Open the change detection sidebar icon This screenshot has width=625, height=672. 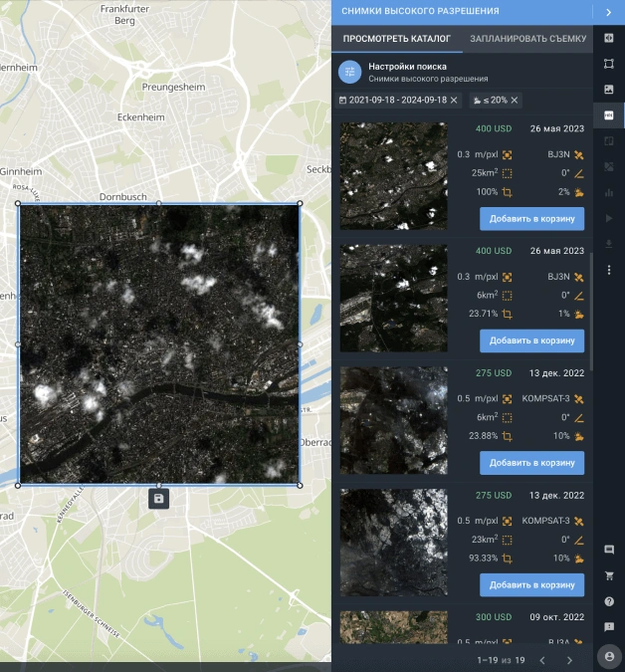pyautogui.click(x=609, y=166)
